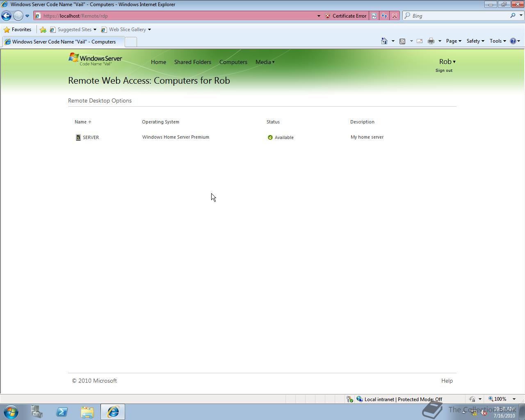Open the Shared Folders link
This screenshot has height=420, width=525.
tap(193, 62)
